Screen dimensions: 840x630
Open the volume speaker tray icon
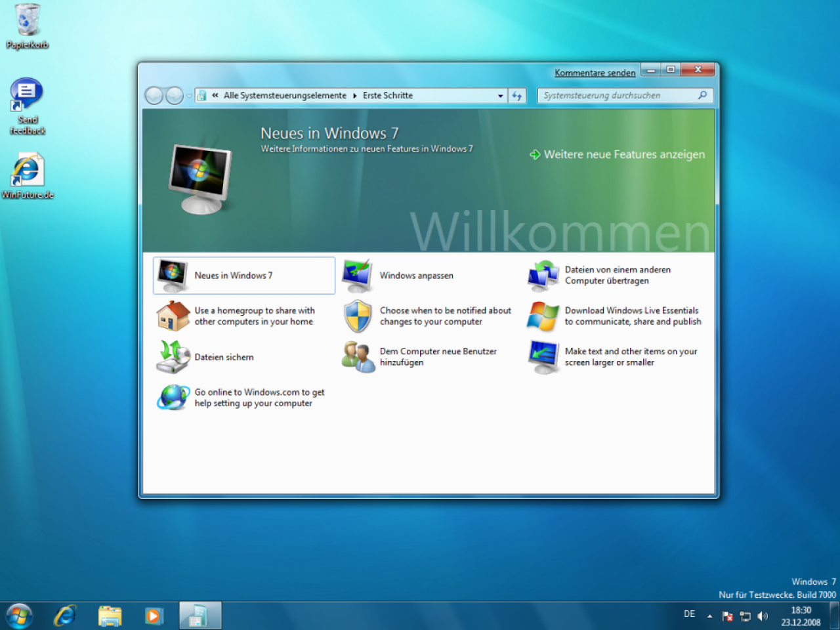[x=763, y=616]
